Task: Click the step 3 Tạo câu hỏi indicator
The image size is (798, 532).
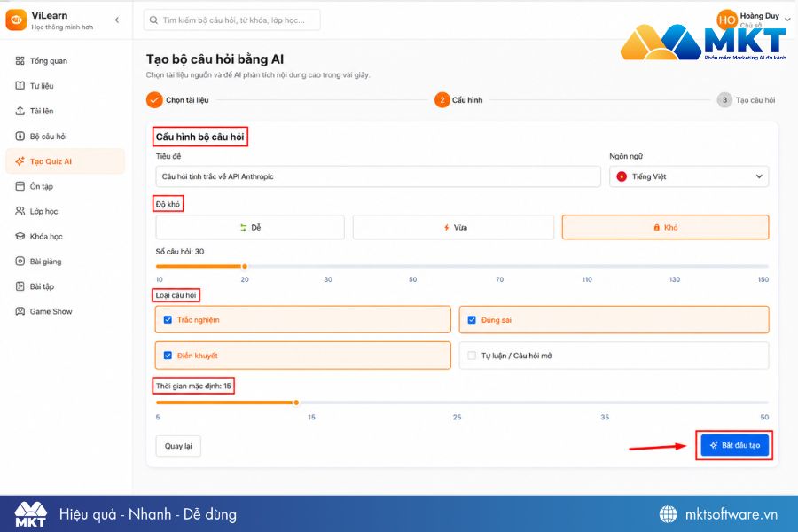Action: (724, 100)
